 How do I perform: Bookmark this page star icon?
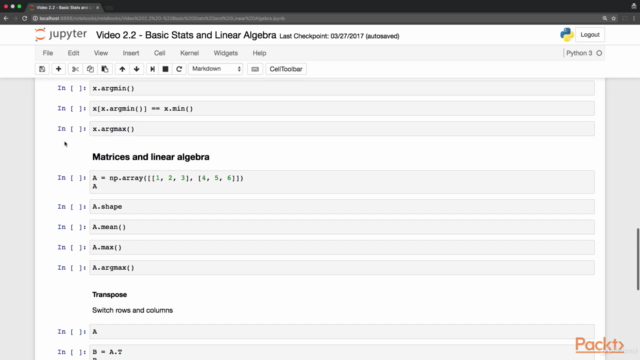613,18
